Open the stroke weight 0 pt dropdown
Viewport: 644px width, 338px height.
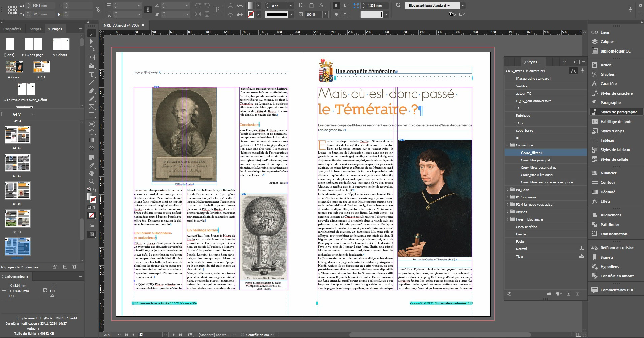click(x=291, y=5)
